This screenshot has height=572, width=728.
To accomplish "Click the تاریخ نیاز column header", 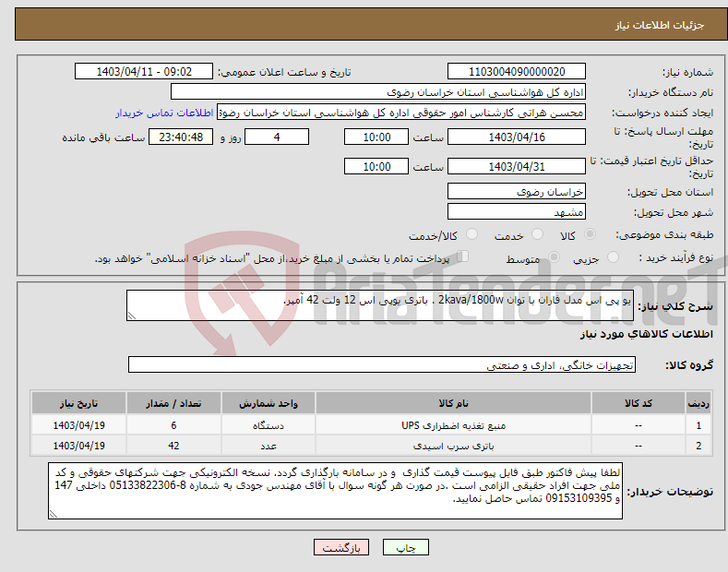I will 78,403.
